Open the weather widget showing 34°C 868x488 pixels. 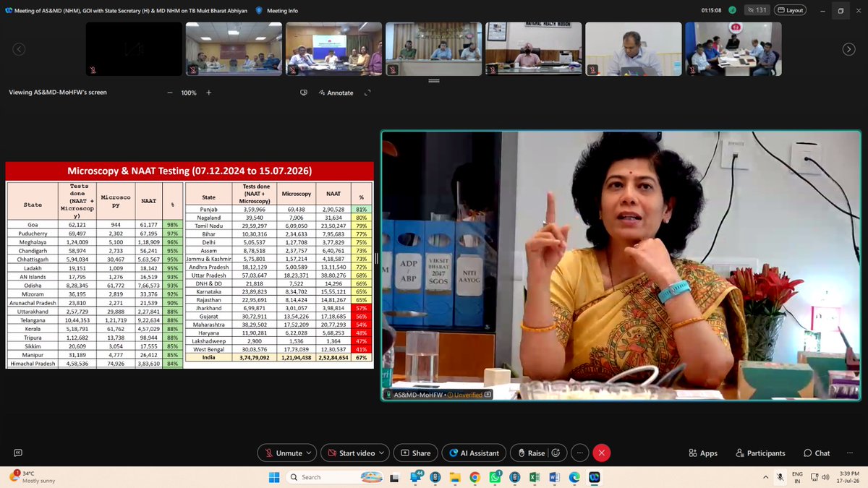[30, 477]
